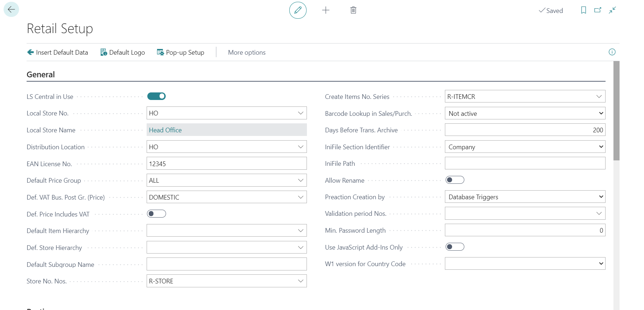Click the vertical scrollbar thumb
This screenshot has height=310, width=644.
[x=616, y=110]
